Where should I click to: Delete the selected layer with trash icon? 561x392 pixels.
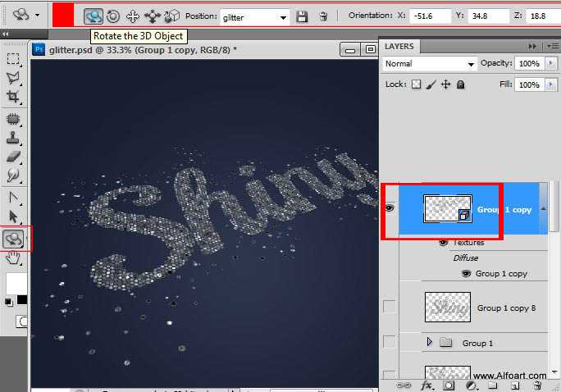[x=537, y=385]
